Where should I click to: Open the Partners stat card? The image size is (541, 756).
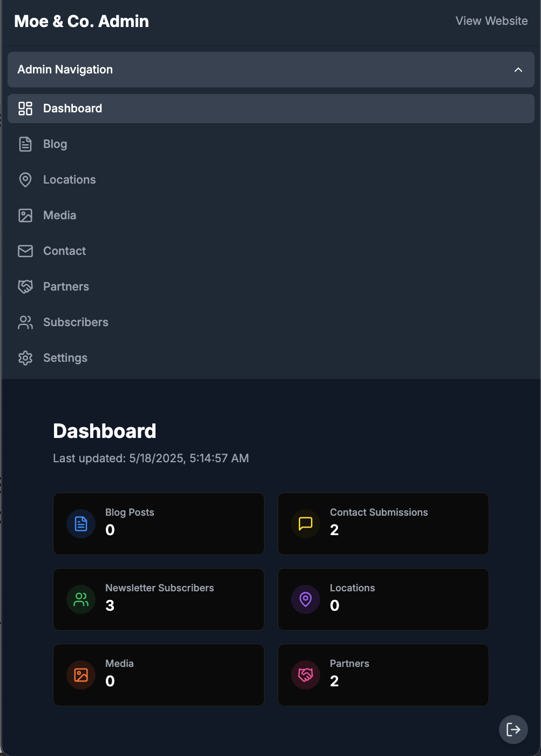(383, 675)
